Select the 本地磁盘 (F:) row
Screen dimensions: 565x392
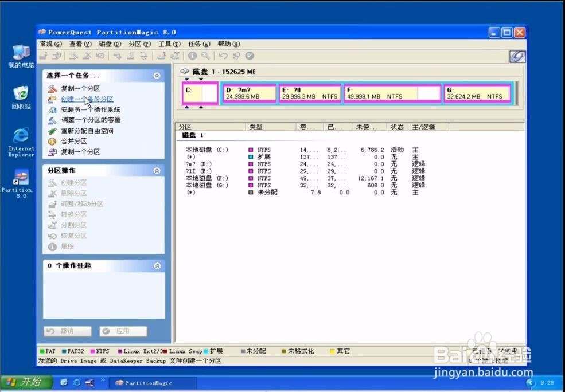point(306,178)
